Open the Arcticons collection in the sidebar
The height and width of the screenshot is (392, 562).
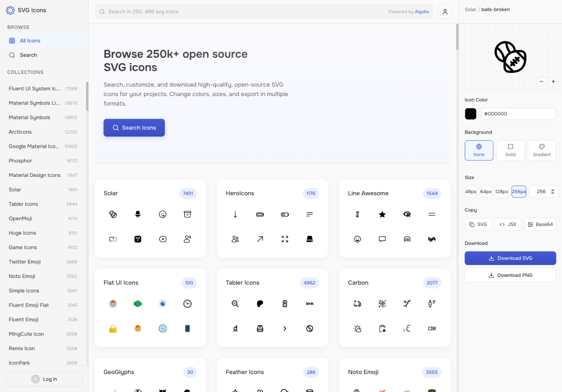[x=43, y=132]
